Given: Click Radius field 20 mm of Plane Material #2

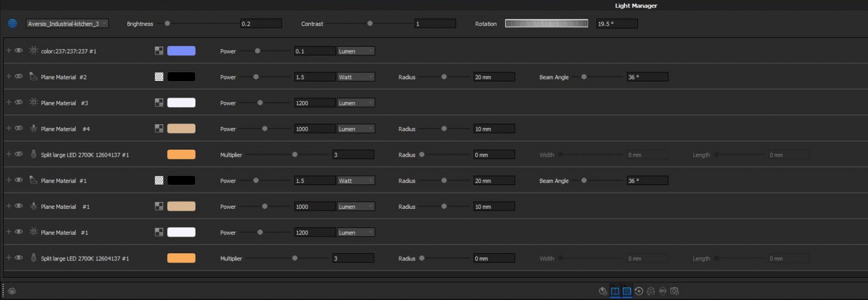Looking at the screenshot, I should click(494, 77).
